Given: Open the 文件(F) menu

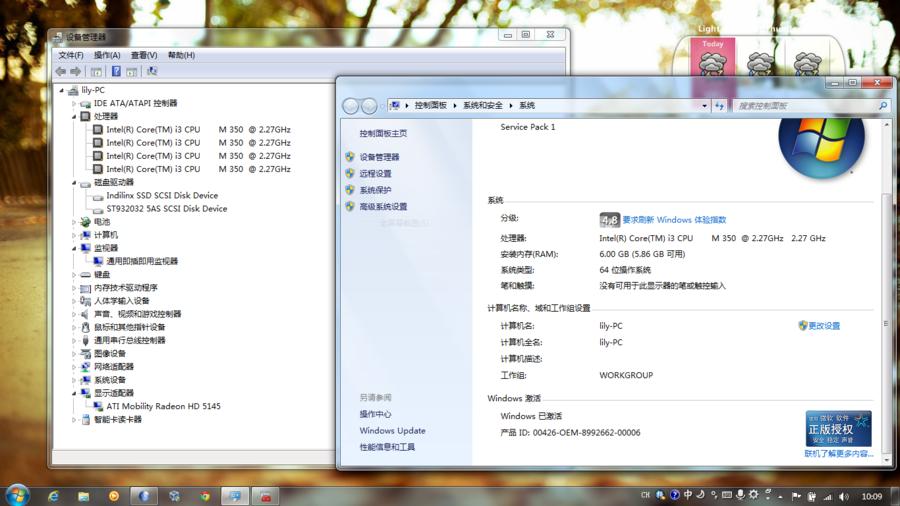Looking at the screenshot, I should point(71,55).
